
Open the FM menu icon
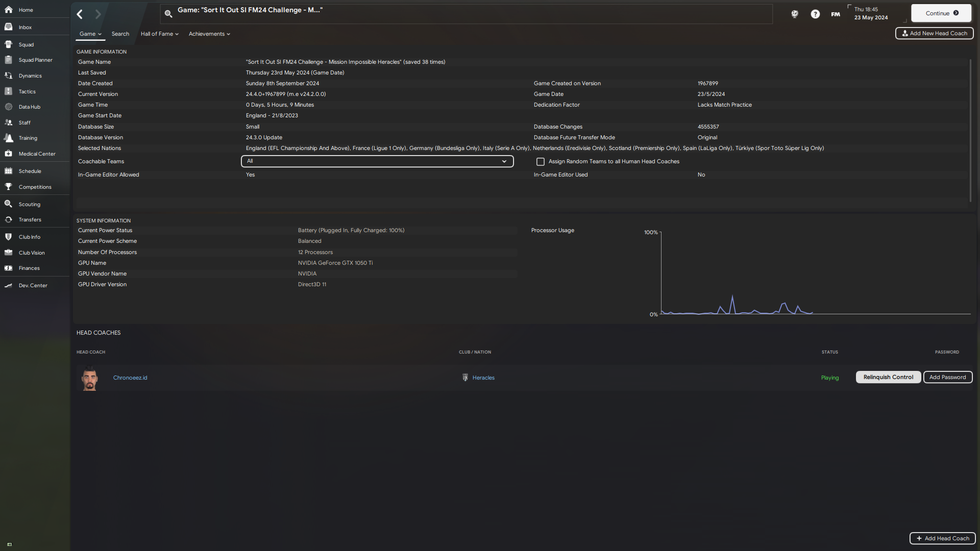836,14
